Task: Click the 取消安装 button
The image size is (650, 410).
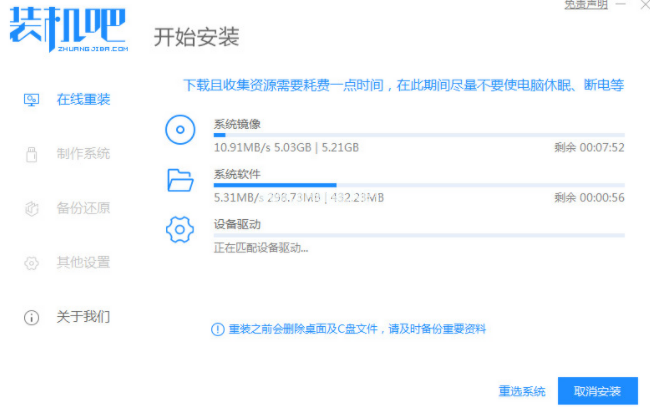Action: [598, 390]
